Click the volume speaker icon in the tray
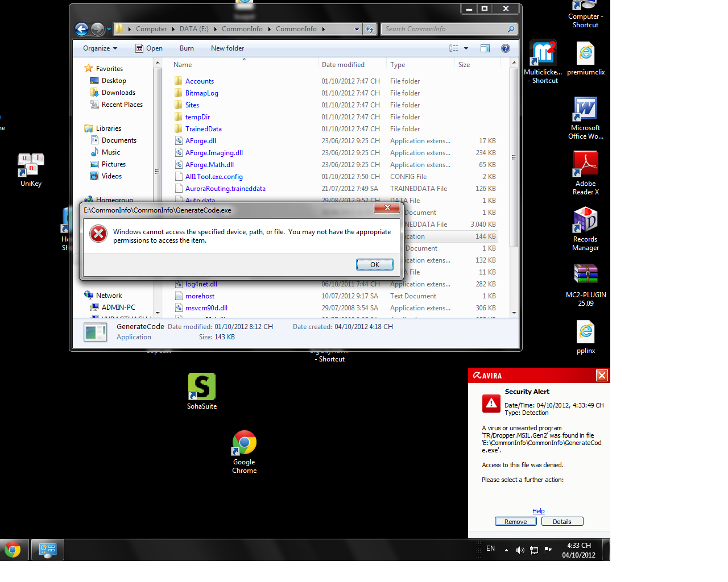This screenshot has width=728, height=582. [520, 550]
